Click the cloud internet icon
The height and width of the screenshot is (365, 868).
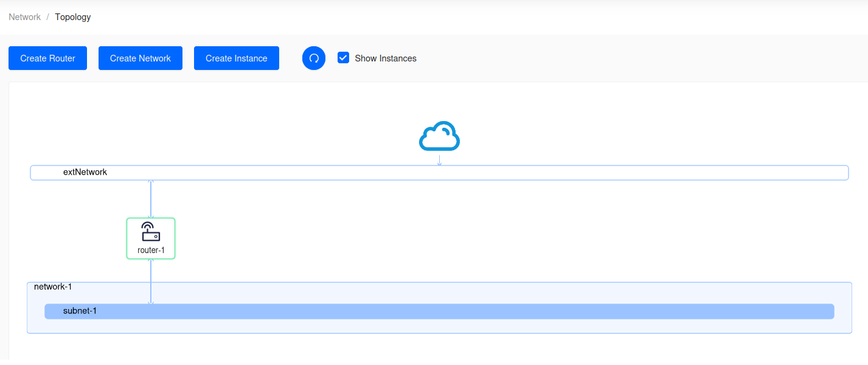(x=439, y=136)
